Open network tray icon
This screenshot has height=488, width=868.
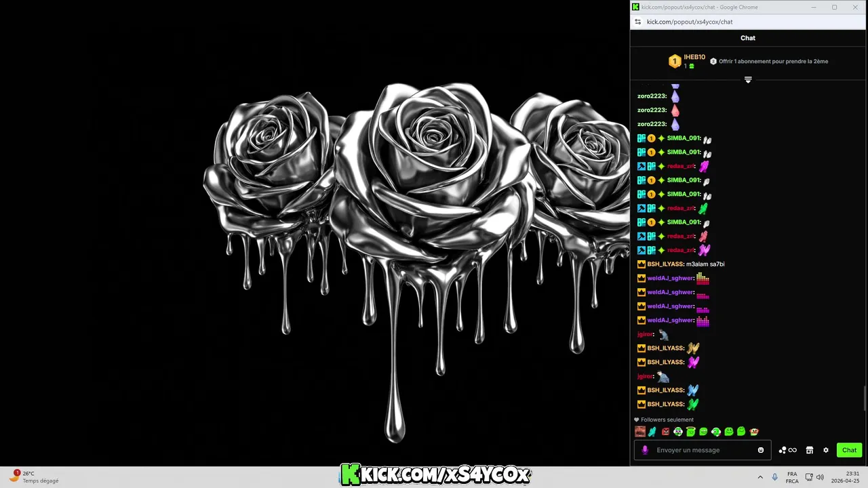coord(809,477)
